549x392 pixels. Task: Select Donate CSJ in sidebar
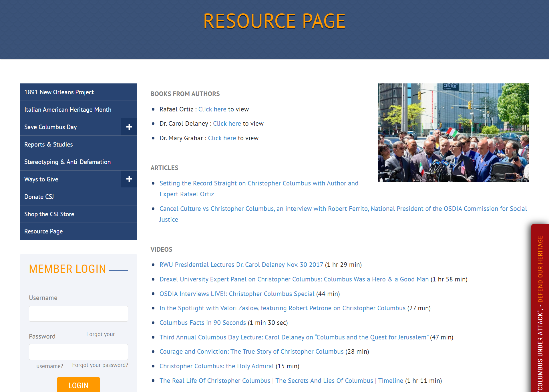pyautogui.click(x=39, y=197)
